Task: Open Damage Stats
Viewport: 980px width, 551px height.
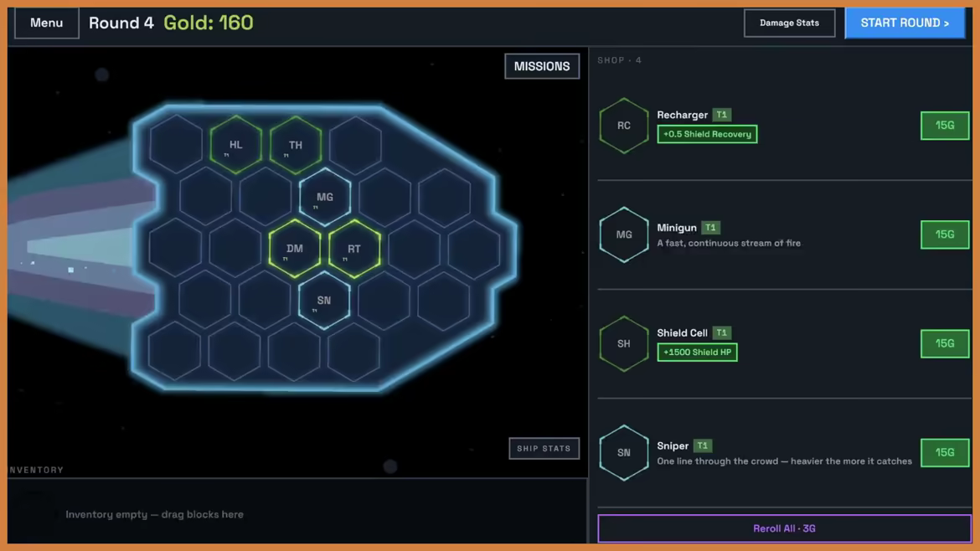Action: 789,23
